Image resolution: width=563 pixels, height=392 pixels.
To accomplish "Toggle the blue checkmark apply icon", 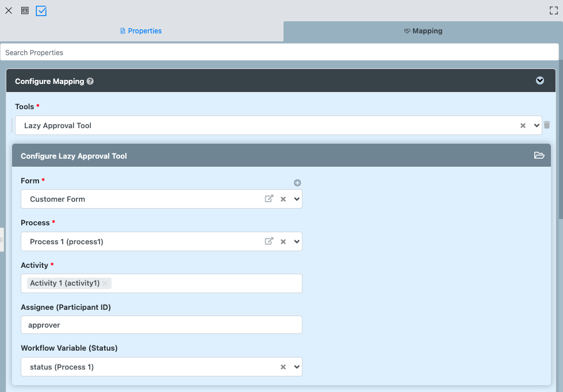I will pyautogui.click(x=41, y=11).
